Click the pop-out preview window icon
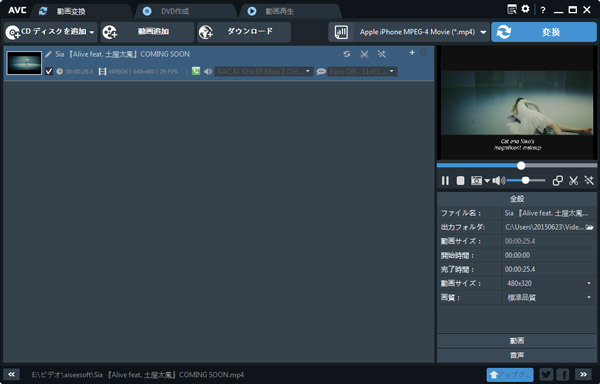Image resolution: width=600 pixels, height=384 pixels. pyautogui.click(x=558, y=181)
